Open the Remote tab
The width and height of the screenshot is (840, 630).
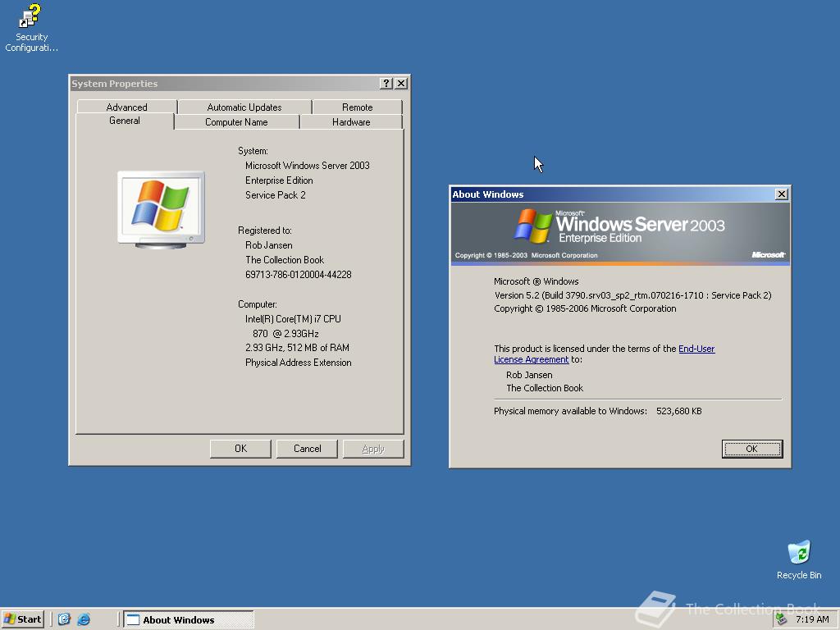tap(358, 107)
